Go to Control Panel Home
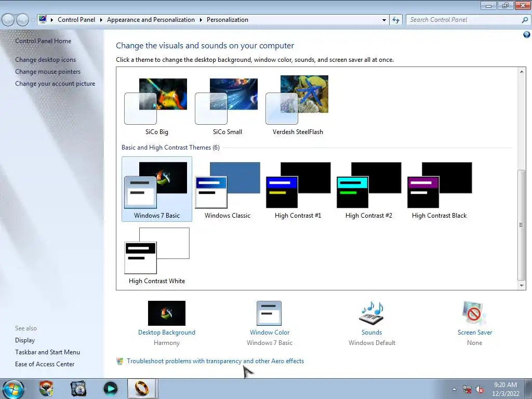The height and width of the screenshot is (399, 532). (x=43, y=41)
